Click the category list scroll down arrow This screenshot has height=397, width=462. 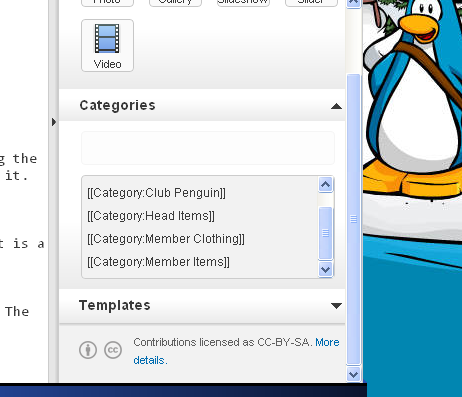(x=325, y=269)
